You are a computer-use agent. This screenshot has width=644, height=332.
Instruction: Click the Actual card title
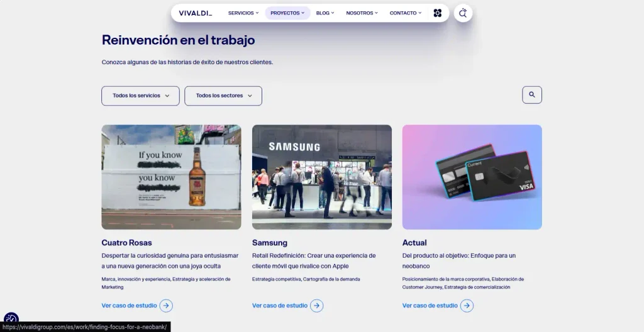[414, 243]
